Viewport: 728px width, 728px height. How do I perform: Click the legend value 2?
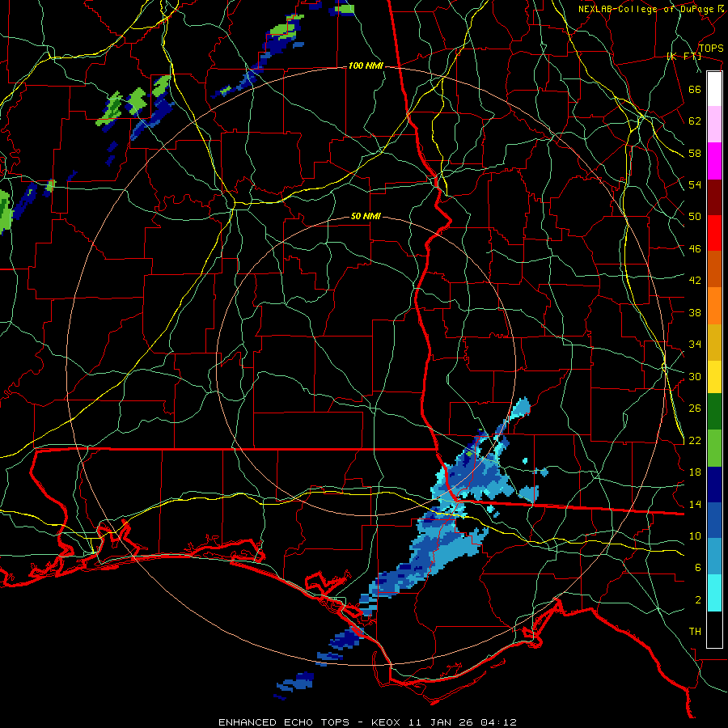tap(698, 600)
